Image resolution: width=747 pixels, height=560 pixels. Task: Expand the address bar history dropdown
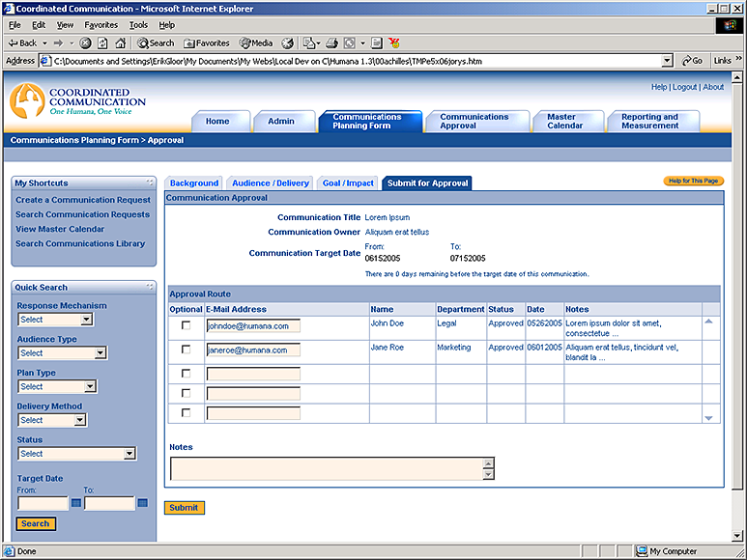pyautogui.click(x=667, y=61)
